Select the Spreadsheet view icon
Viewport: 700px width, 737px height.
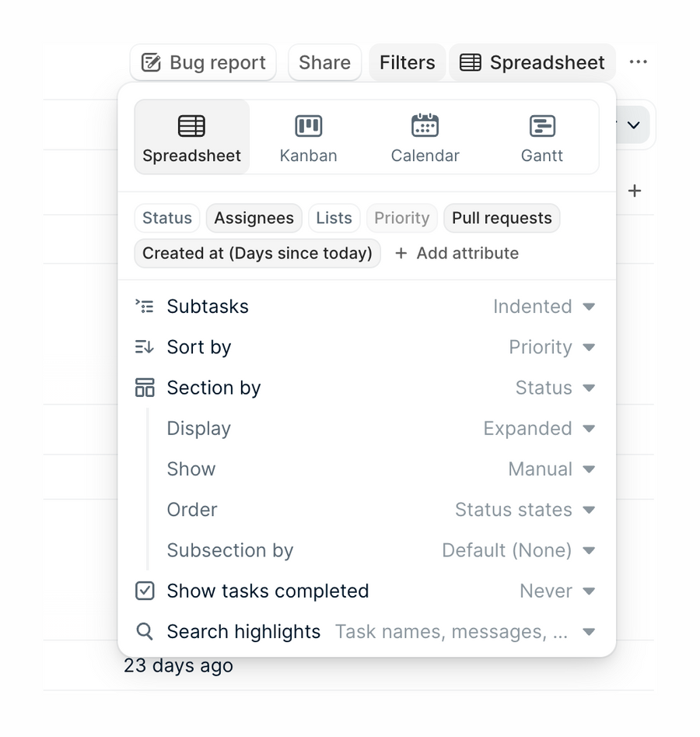191,125
